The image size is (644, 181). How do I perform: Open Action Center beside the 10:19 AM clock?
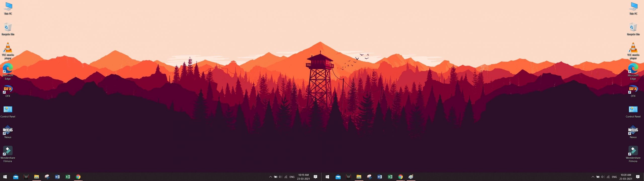(315, 177)
